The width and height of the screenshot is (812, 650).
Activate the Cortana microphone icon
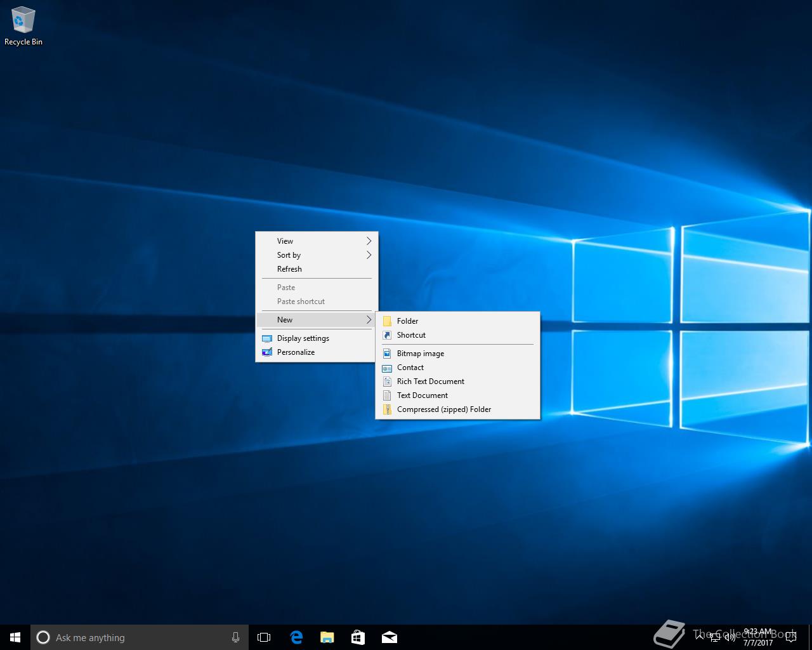(235, 637)
